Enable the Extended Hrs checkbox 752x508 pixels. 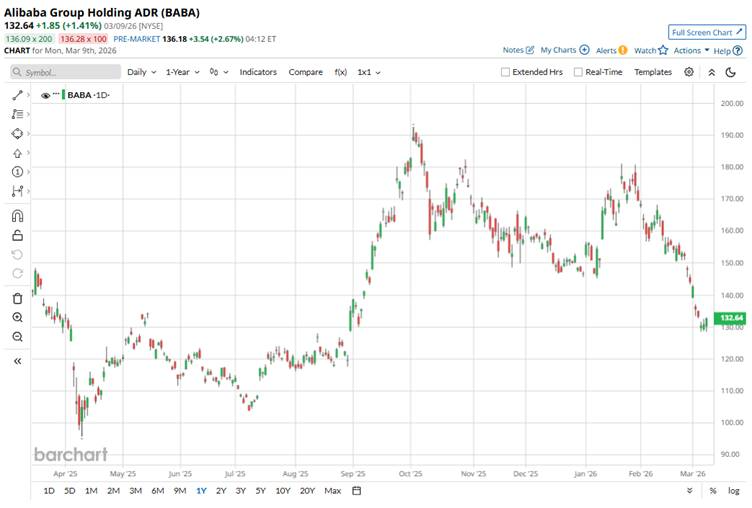[506, 72]
